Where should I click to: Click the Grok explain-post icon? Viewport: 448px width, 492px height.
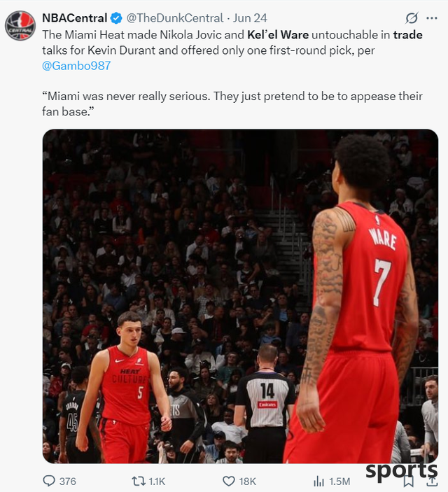coord(412,18)
